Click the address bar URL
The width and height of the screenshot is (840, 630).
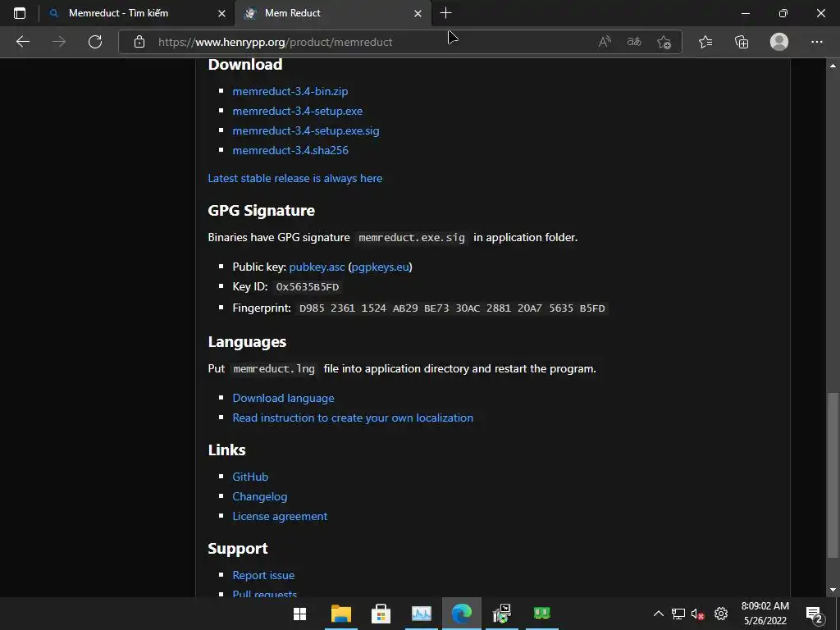click(x=275, y=42)
